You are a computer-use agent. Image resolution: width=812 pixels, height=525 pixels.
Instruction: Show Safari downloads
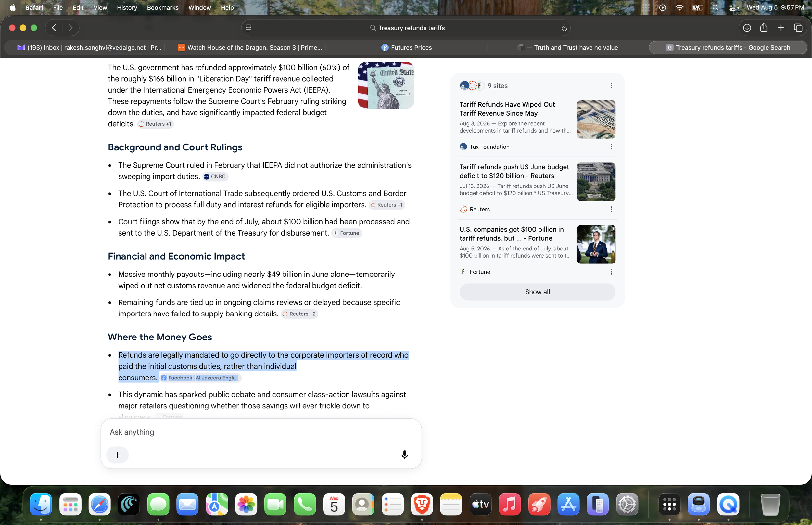747,28
